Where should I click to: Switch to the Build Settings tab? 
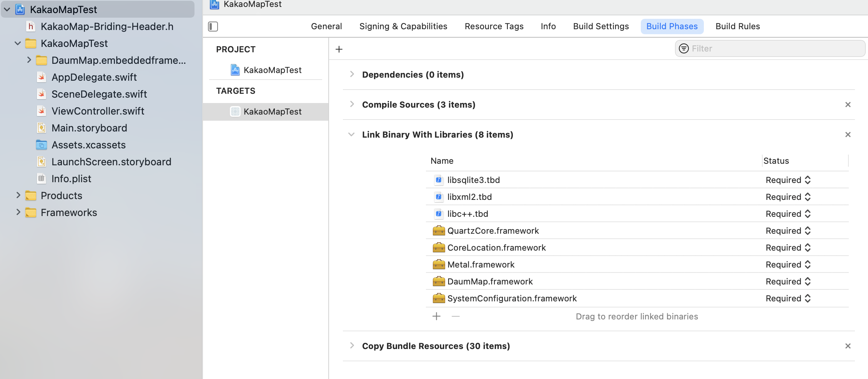601,27
